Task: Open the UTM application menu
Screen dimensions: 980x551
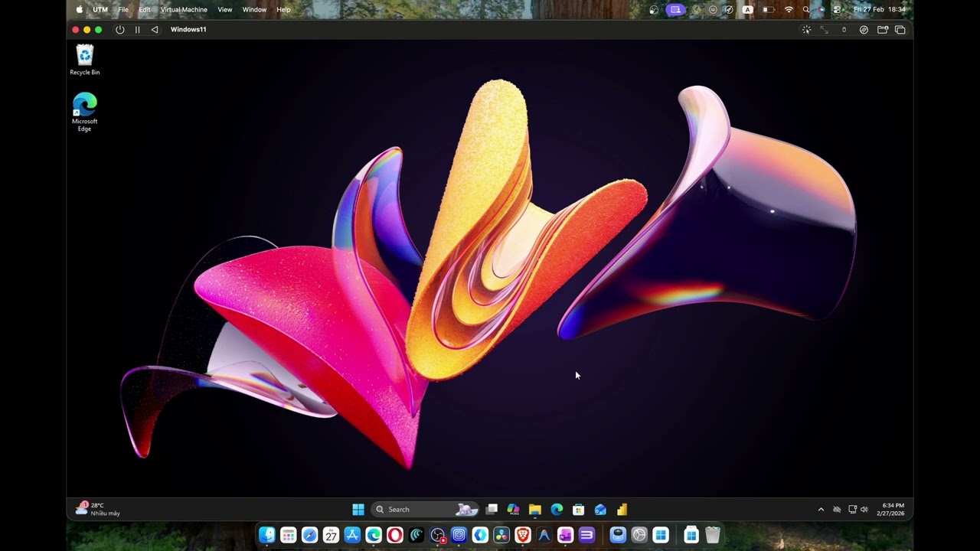Action: pos(100,10)
